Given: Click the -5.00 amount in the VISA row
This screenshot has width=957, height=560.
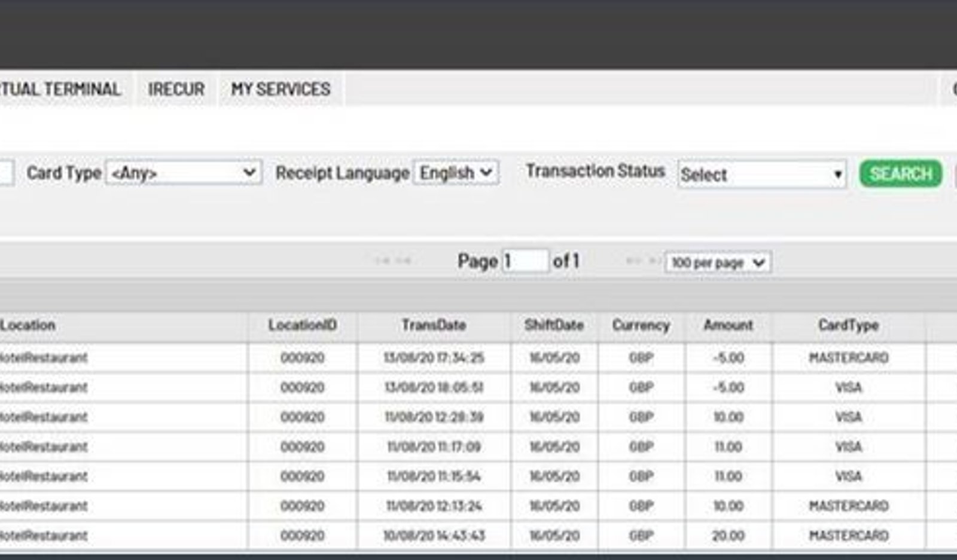Looking at the screenshot, I should [x=728, y=387].
